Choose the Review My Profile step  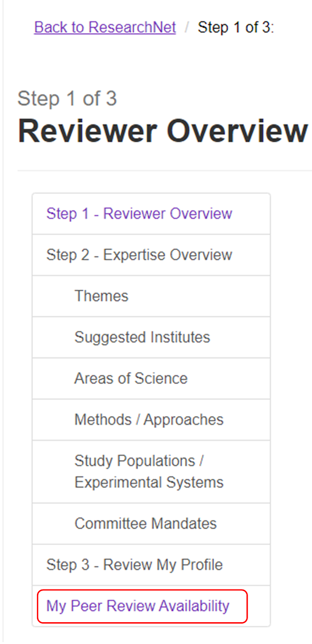tap(134, 565)
